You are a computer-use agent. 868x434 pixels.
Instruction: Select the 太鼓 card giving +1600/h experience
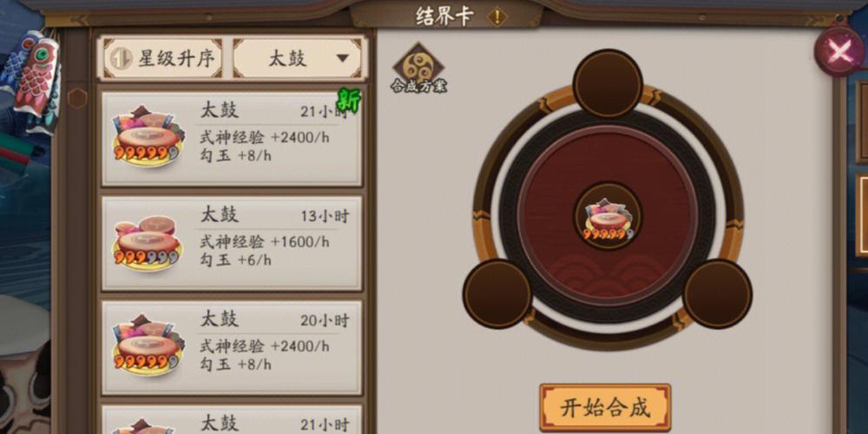232,242
